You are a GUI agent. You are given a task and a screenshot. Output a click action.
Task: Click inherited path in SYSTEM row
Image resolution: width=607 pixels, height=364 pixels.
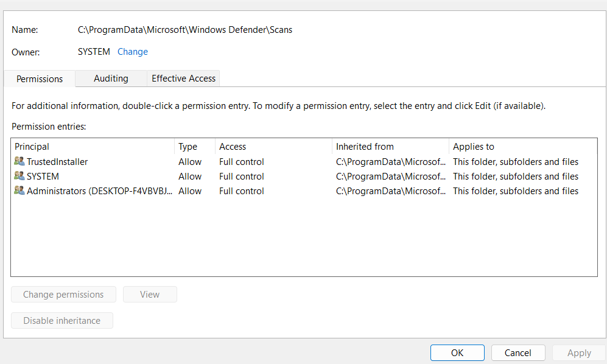pos(391,177)
